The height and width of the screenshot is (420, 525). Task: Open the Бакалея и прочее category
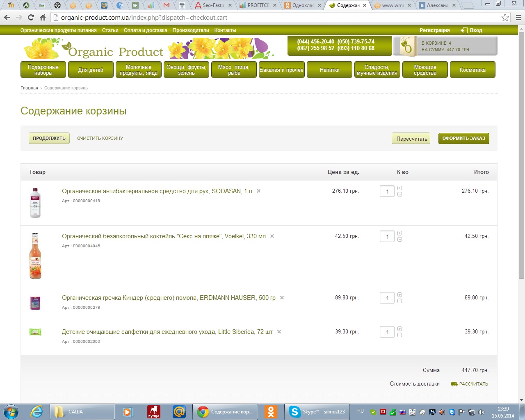coord(281,70)
